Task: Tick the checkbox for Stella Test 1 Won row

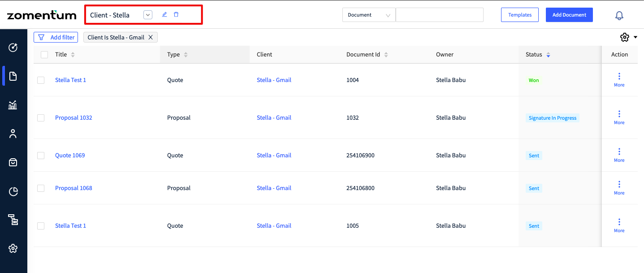Action: (41, 80)
